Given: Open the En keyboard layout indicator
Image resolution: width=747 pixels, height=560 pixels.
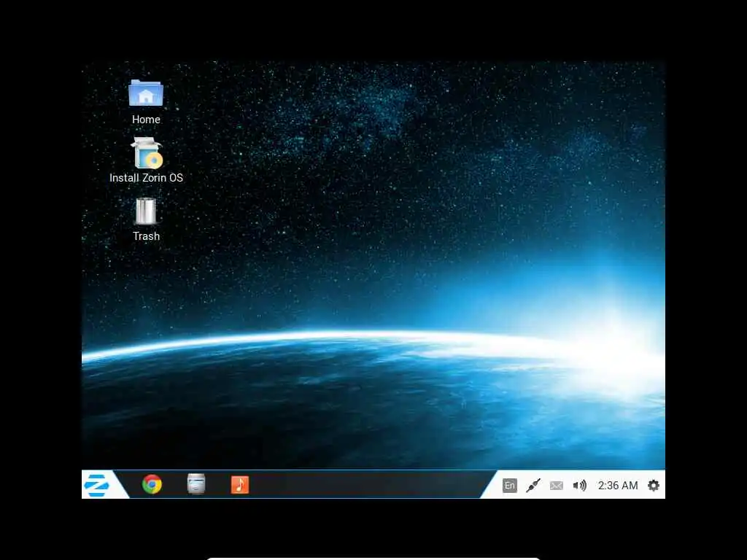Looking at the screenshot, I should click(510, 485).
